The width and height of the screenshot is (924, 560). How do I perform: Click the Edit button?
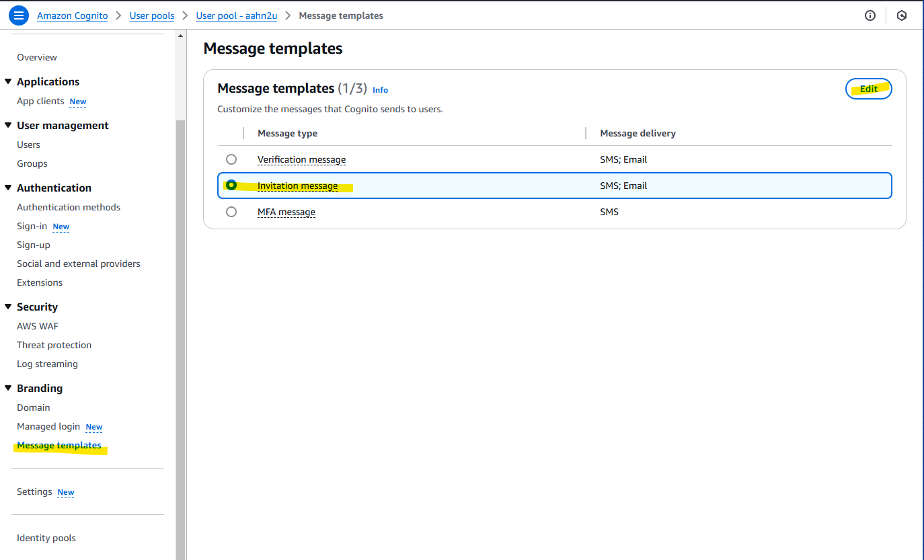pyautogui.click(x=869, y=89)
